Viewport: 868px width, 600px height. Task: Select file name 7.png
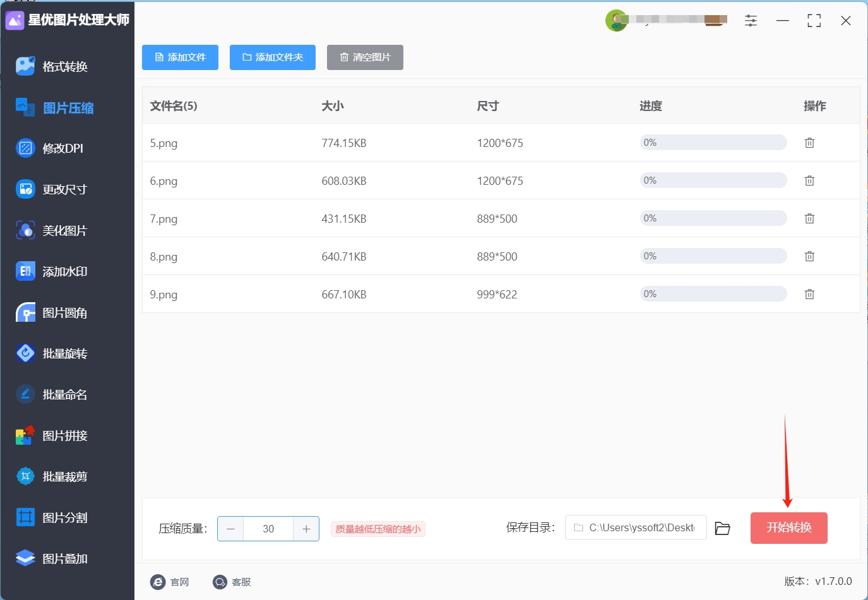click(163, 219)
